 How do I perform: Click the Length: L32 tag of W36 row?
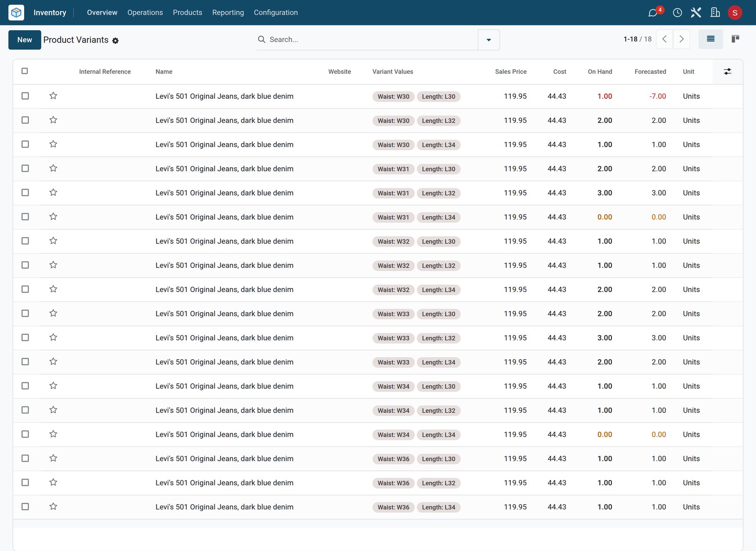438,483
